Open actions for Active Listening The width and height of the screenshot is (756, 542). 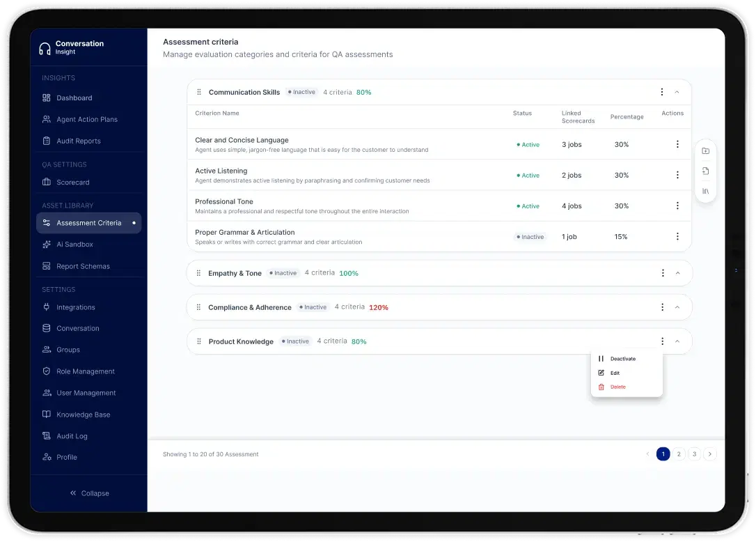[677, 175]
